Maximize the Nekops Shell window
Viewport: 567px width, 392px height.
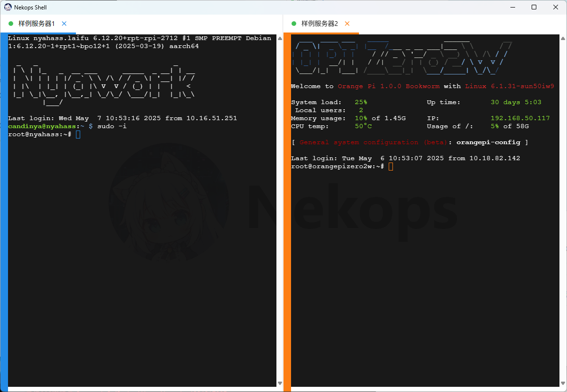tap(534, 7)
